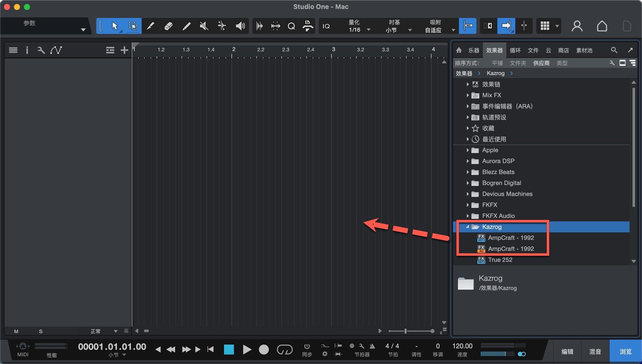Select the Listen speaker tool
The width and height of the screenshot is (642, 364).
click(x=240, y=26)
